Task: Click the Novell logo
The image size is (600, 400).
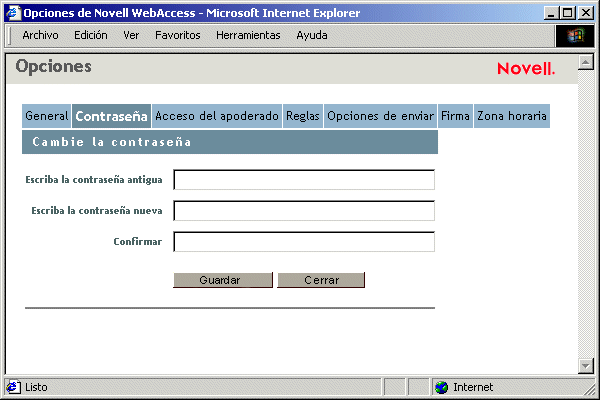Action: pyautogui.click(x=526, y=69)
